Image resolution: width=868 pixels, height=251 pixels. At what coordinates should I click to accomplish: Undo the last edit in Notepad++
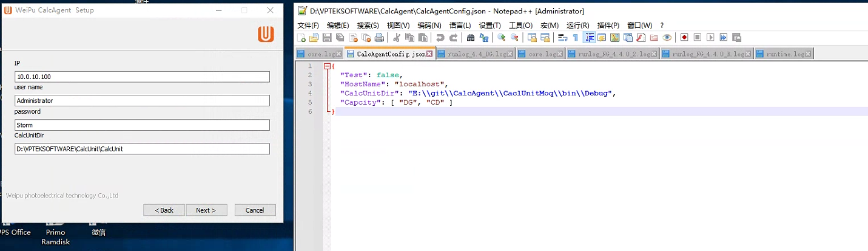(x=440, y=37)
